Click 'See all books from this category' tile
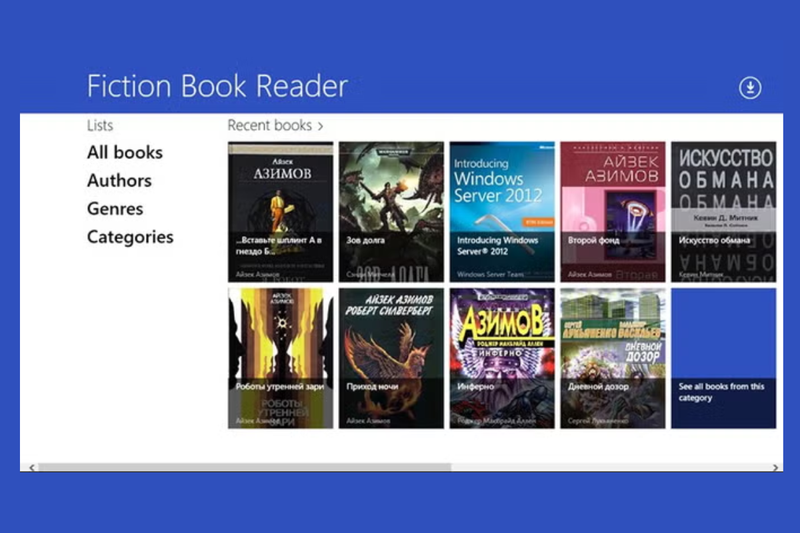Viewport: 800px width, 533px height. [x=723, y=358]
